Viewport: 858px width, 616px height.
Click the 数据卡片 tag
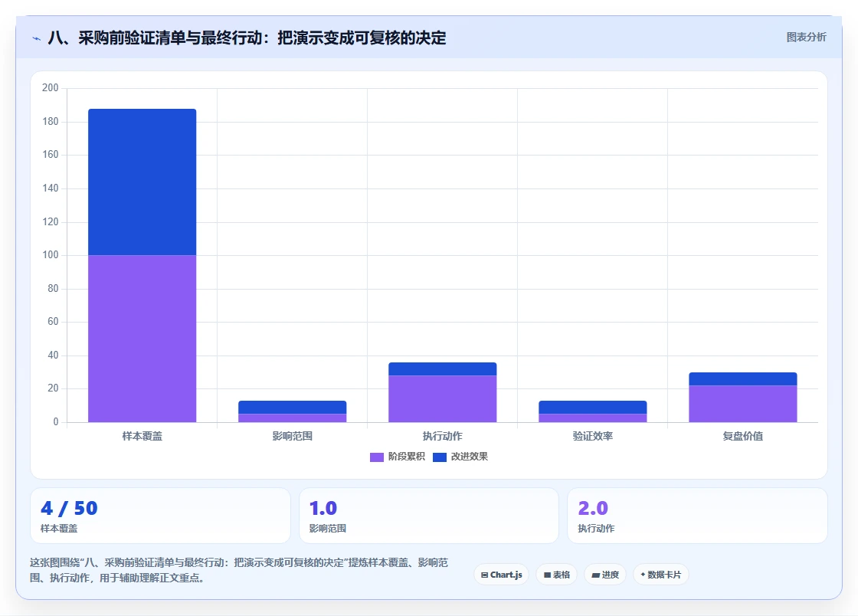pos(660,575)
